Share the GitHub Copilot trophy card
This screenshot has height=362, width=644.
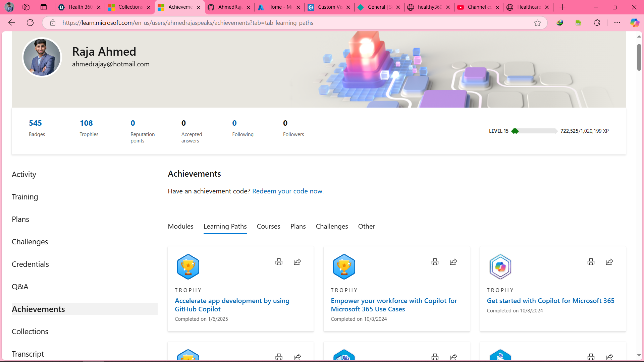[297, 262]
